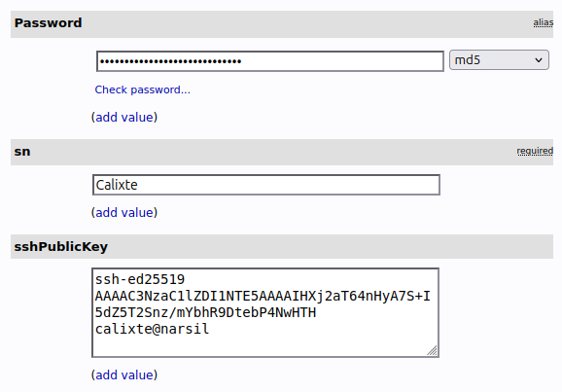Click add value under the Password attribute
This screenshot has height=392, width=562.
coord(124,118)
